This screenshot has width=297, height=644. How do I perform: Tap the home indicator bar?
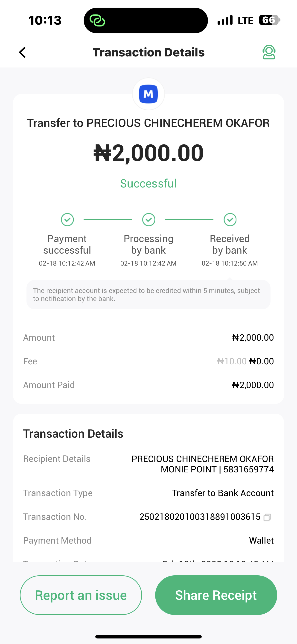pyautogui.click(x=148, y=636)
